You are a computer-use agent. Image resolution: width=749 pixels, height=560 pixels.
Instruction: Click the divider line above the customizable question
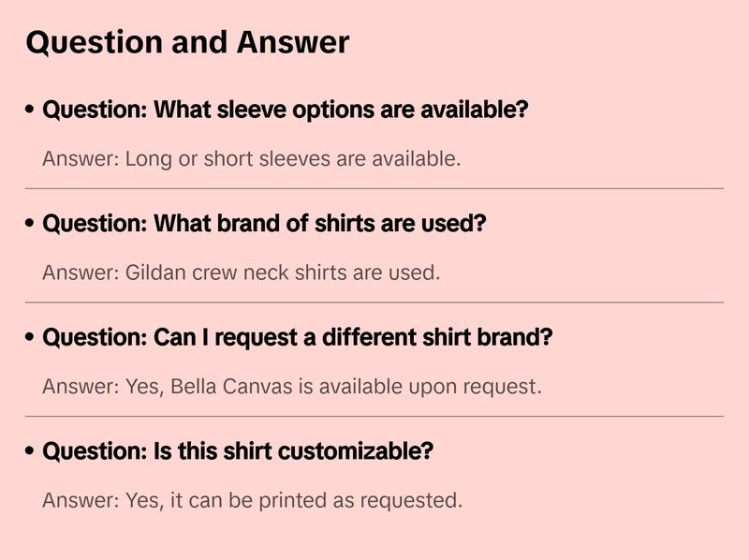374,416
